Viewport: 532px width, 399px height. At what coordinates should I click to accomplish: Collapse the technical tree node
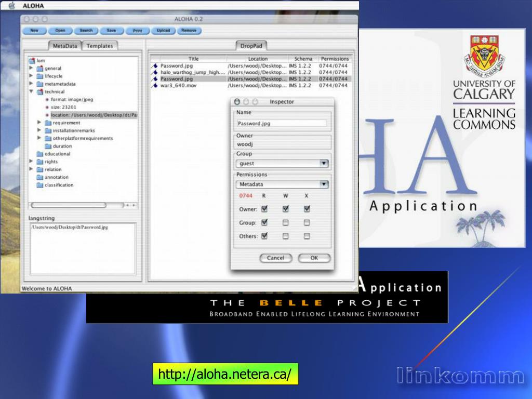tap(31, 91)
